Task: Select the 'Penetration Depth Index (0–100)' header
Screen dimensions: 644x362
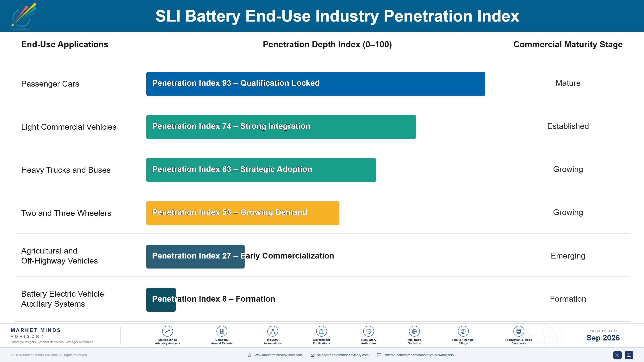Action: pos(327,44)
